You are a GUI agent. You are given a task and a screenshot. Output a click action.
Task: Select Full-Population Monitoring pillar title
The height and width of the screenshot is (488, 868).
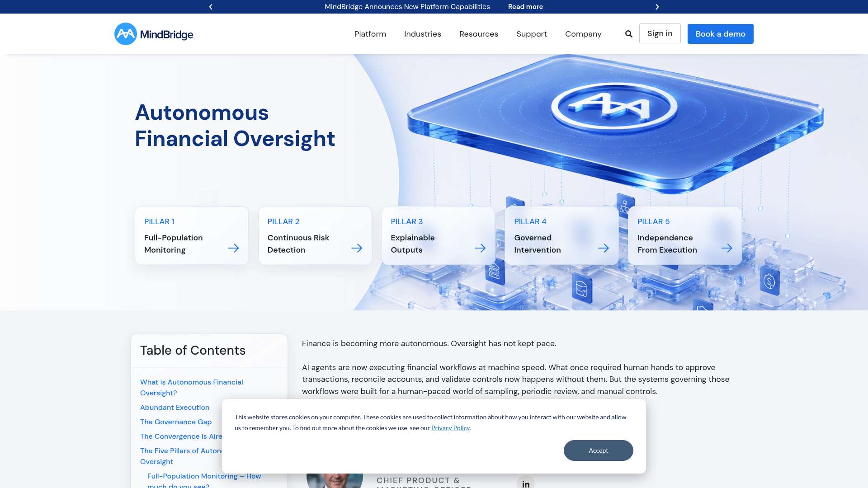tap(174, 244)
